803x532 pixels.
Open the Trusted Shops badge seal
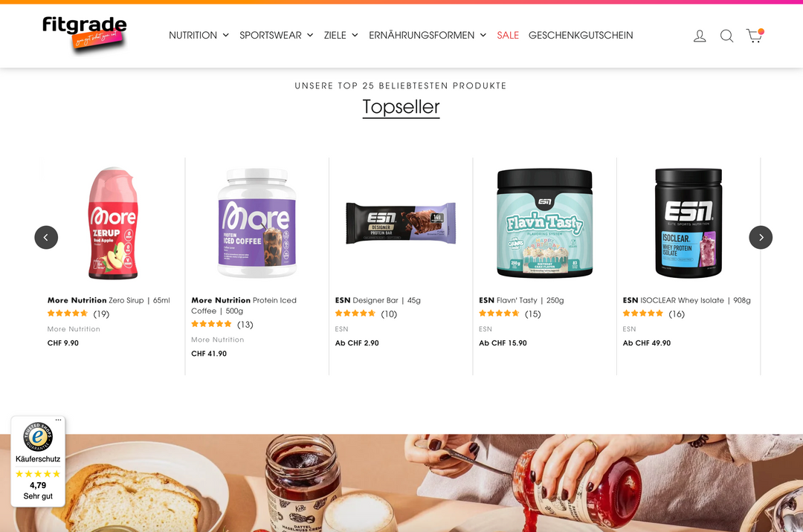pyautogui.click(x=38, y=438)
